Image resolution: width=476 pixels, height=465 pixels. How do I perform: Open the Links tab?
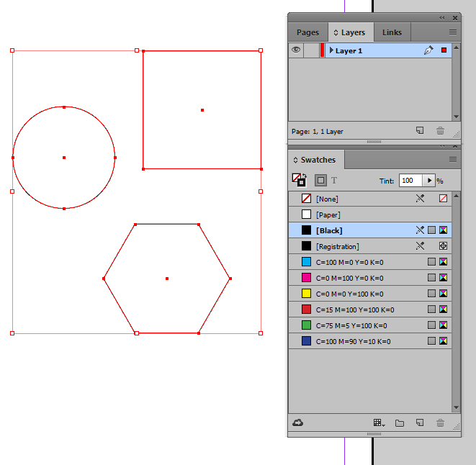[392, 32]
